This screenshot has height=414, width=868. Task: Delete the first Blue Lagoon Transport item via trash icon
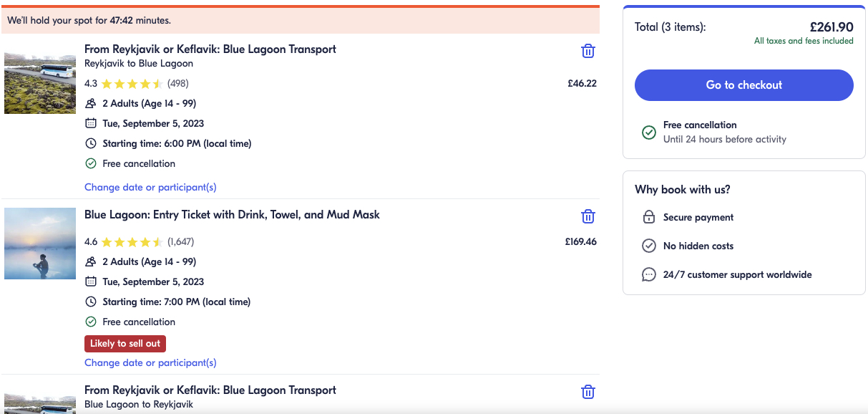[x=587, y=51]
